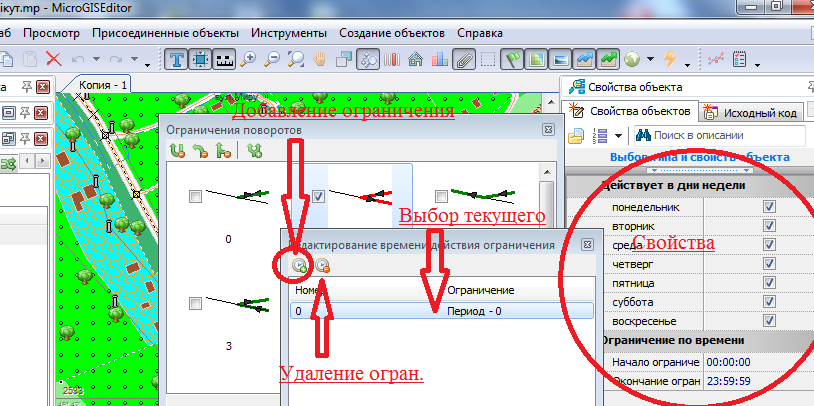
Task: Click the delete time restriction clock icon
Action: point(323,265)
